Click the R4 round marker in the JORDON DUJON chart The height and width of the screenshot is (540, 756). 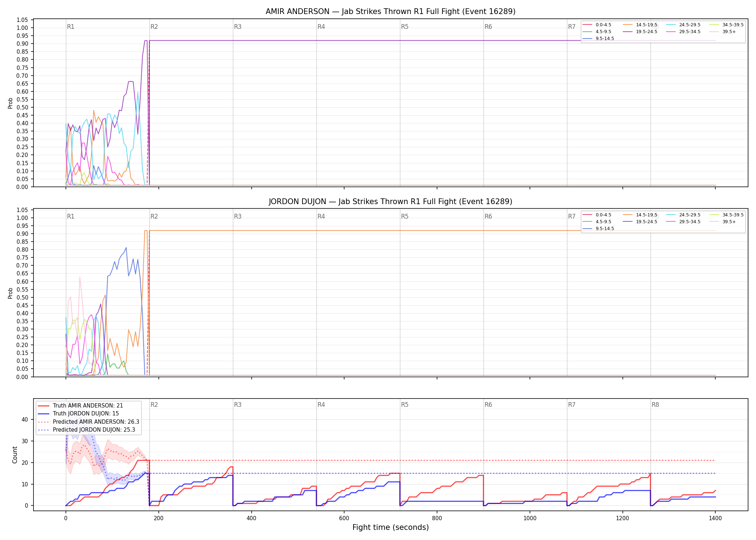(321, 216)
